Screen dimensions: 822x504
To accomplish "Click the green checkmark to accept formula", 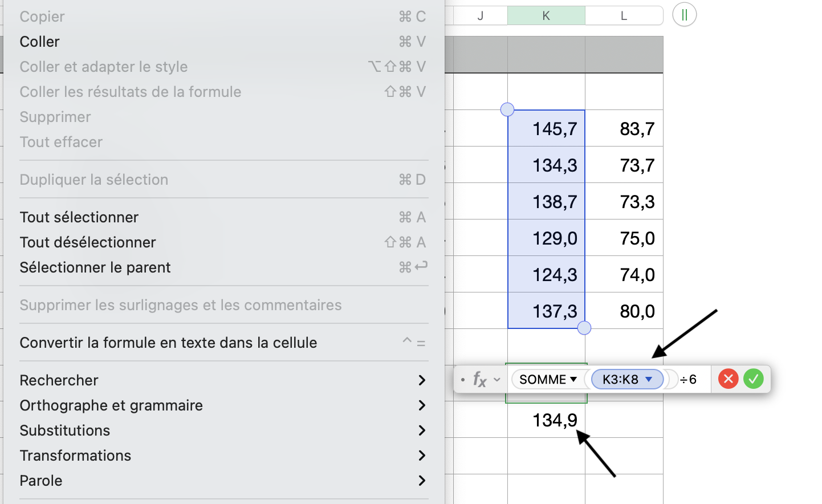I will (x=753, y=379).
